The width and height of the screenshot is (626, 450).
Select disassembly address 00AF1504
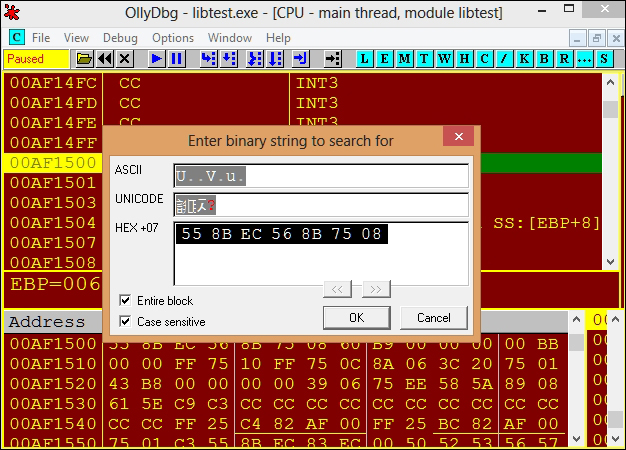click(53, 223)
